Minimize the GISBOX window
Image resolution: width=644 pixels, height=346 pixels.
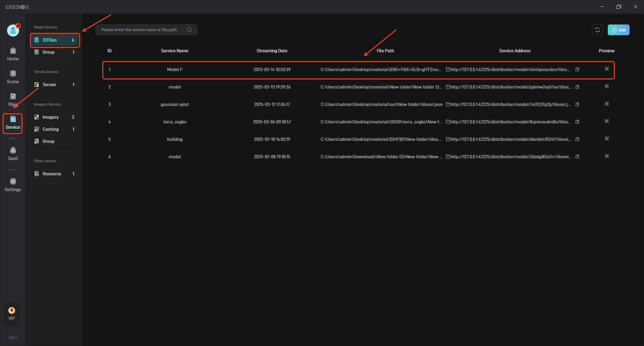click(602, 7)
